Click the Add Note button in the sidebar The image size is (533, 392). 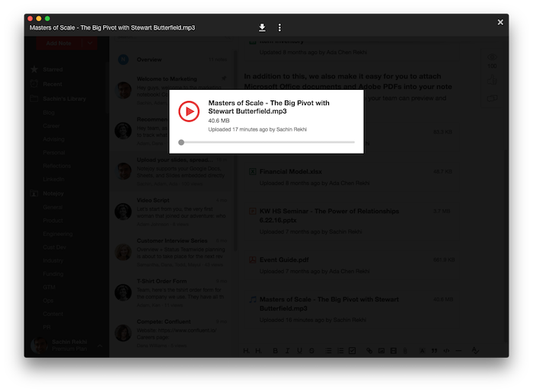pyautogui.click(x=59, y=43)
